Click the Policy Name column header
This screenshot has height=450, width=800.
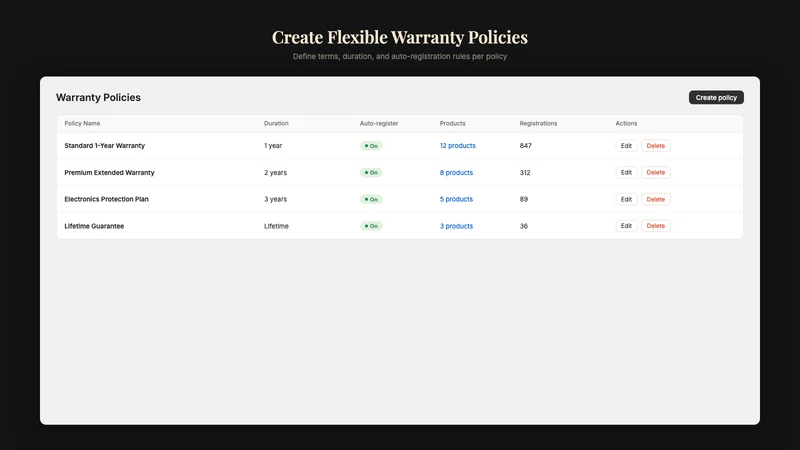coord(82,123)
